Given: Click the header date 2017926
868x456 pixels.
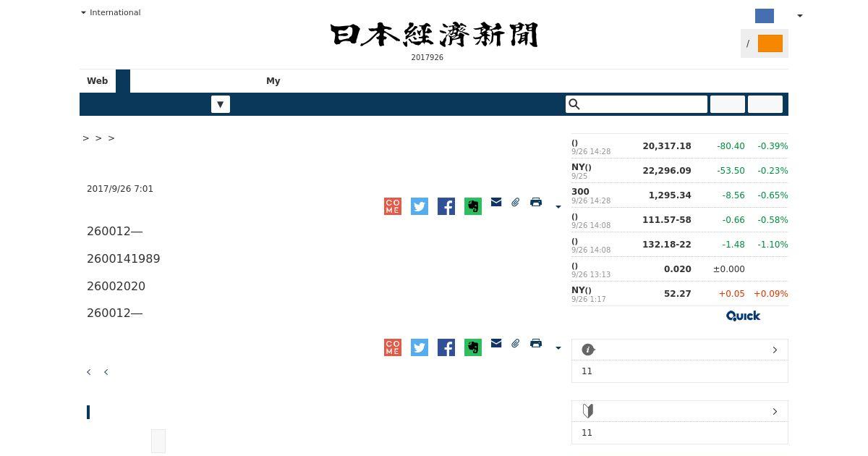Looking at the screenshot, I should [427, 58].
